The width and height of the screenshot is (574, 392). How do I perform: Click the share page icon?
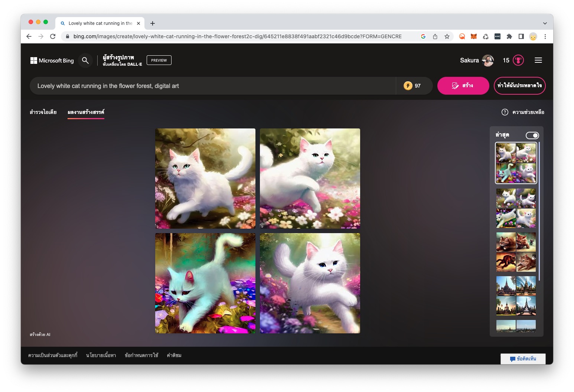435,36
